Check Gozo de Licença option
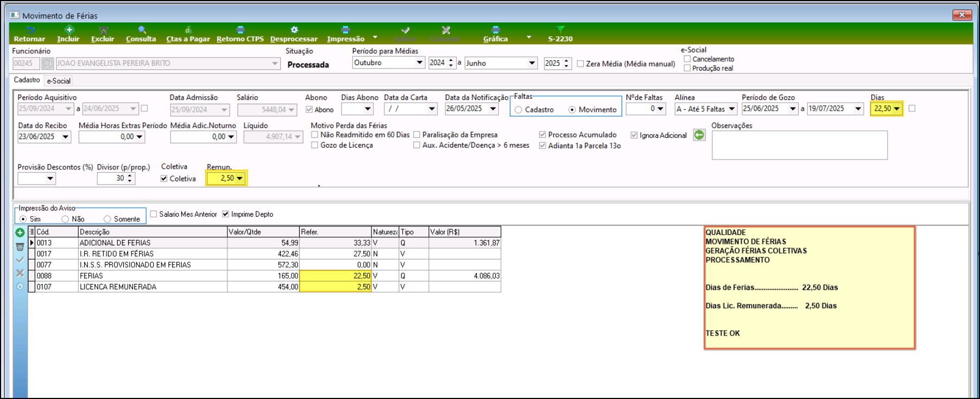 point(315,145)
